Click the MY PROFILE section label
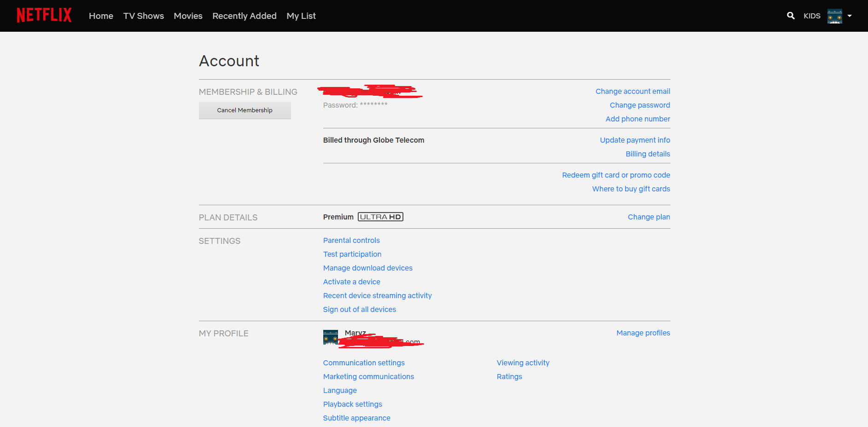Viewport: 868px width, 427px height. click(x=224, y=334)
